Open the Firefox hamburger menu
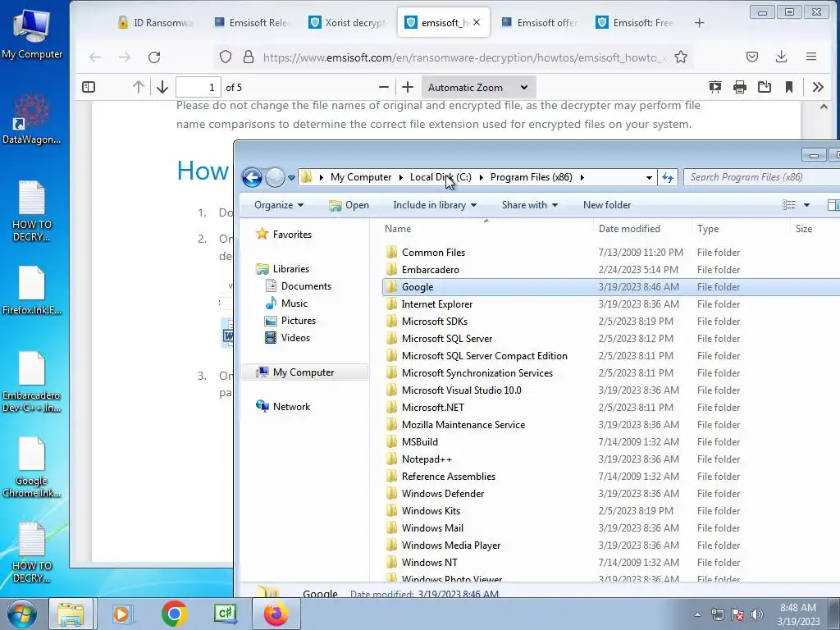The image size is (840, 630). coord(811,57)
